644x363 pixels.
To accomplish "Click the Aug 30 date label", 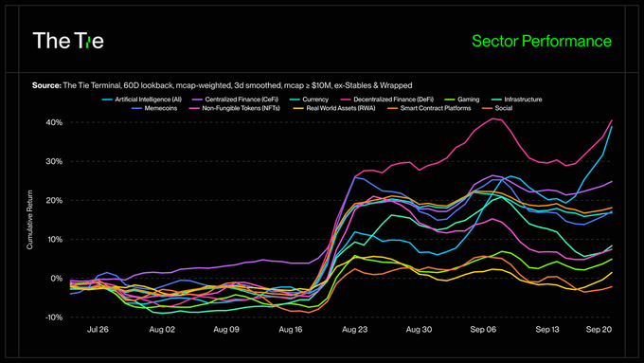I will pyautogui.click(x=419, y=329).
